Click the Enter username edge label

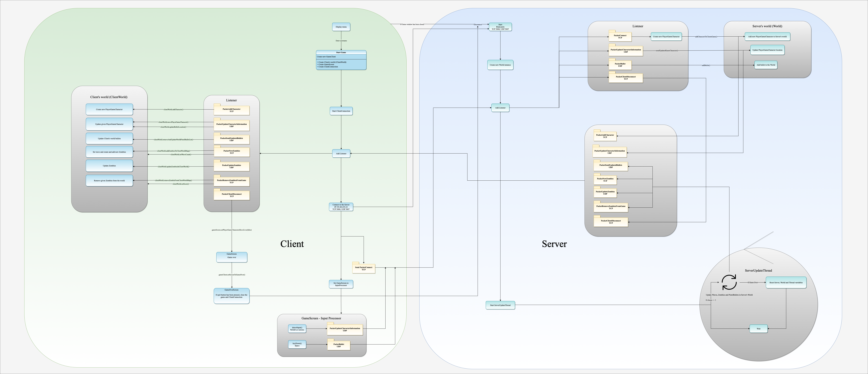pos(341,41)
